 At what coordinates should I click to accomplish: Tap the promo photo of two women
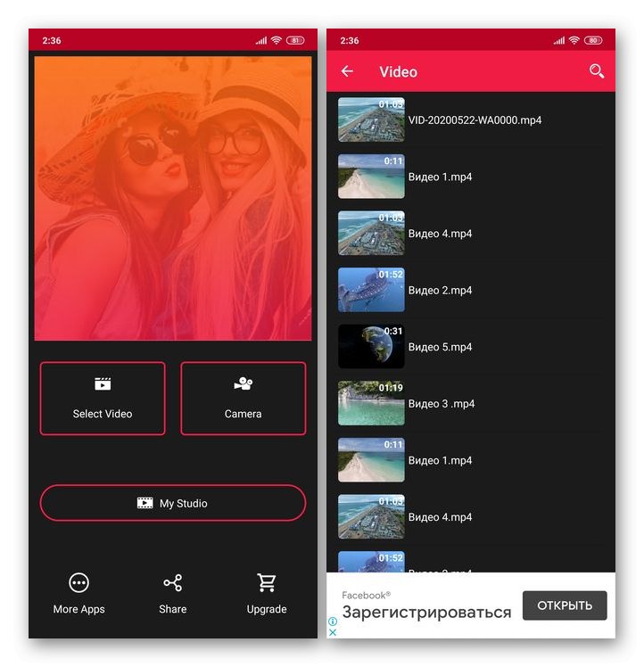coord(173,198)
